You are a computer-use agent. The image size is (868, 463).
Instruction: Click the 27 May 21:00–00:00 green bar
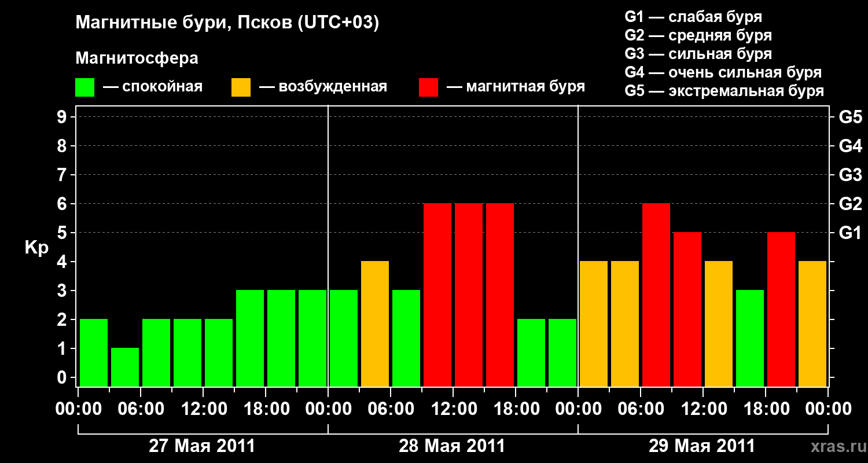(x=312, y=338)
